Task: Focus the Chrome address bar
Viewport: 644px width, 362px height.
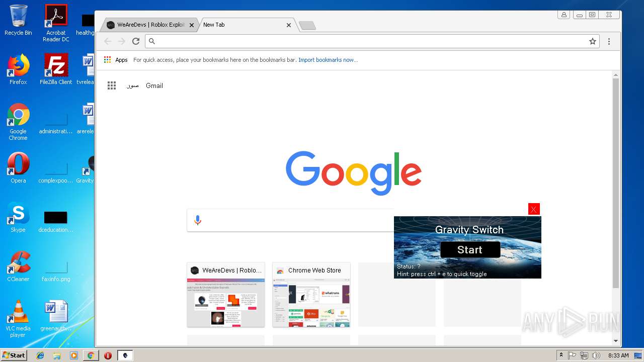Action: (372, 41)
